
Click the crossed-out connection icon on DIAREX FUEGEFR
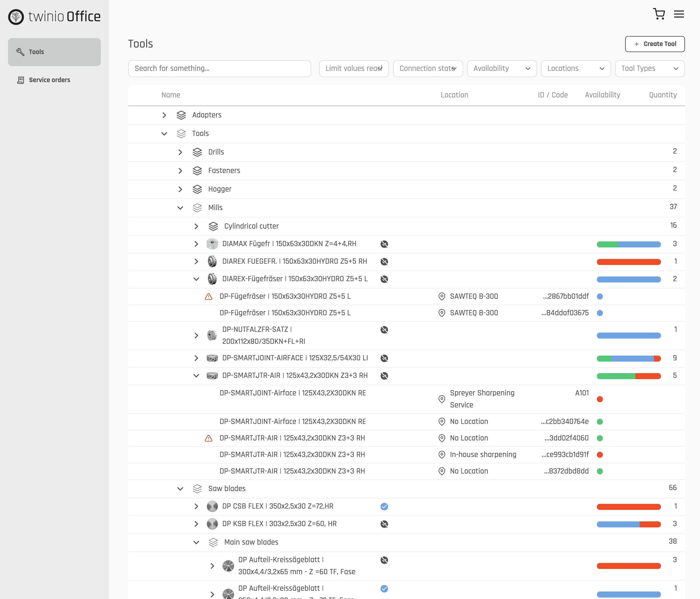click(x=384, y=261)
